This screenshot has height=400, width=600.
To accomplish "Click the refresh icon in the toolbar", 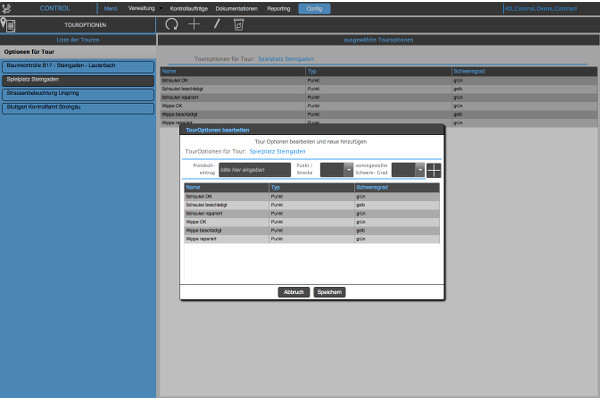I will [x=171, y=23].
